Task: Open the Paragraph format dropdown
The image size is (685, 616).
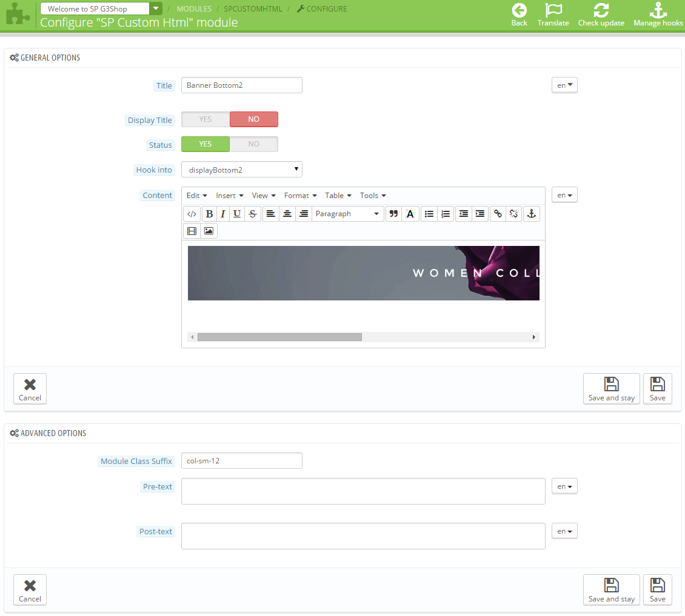Action: pos(347,214)
